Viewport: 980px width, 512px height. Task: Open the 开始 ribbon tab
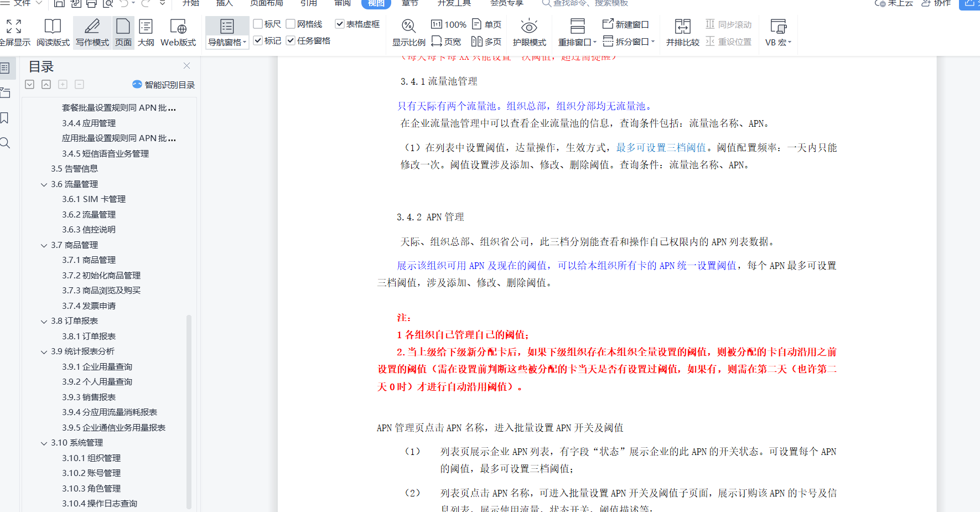click(191, 3)
